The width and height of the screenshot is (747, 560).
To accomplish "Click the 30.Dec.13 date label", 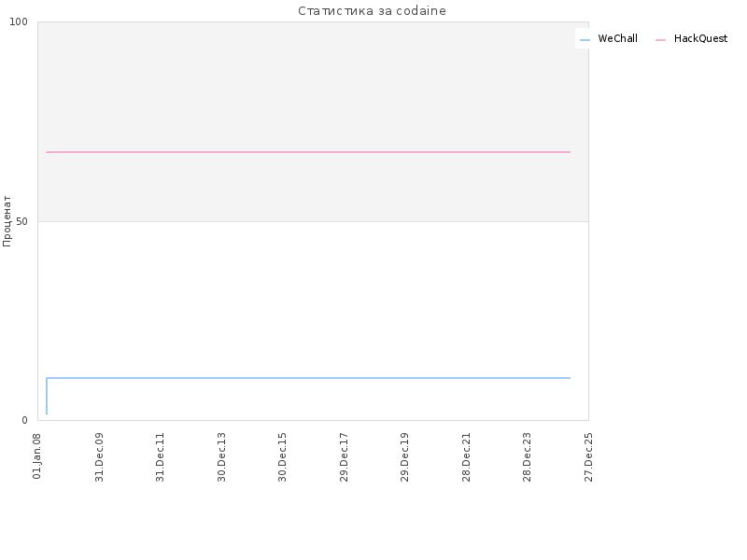I will pos(221,457).
